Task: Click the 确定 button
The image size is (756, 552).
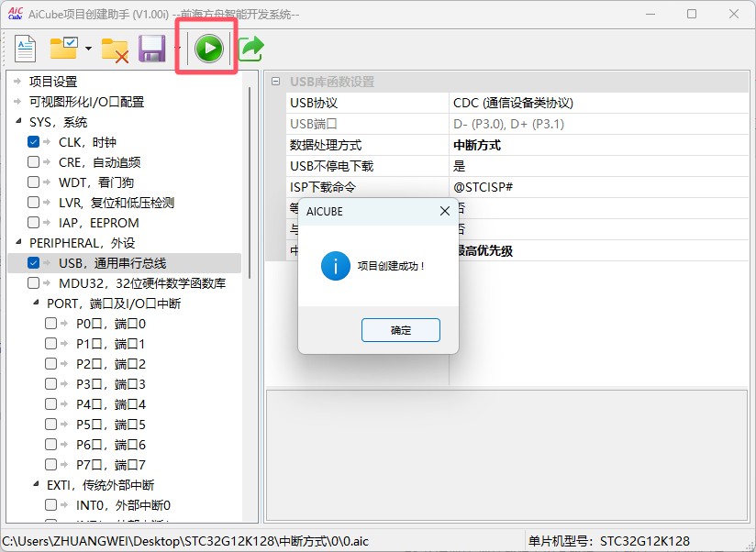Action: tap(401, 330)
